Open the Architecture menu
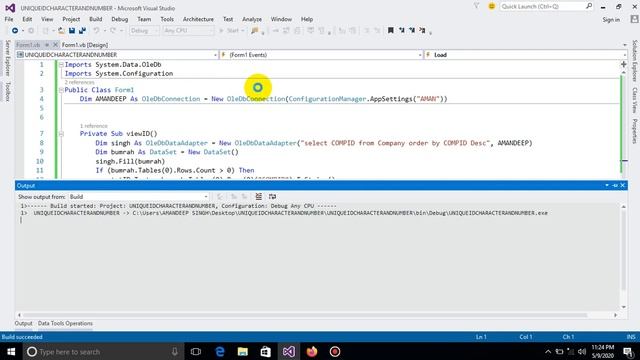640x360 pixels. point(198,19)
